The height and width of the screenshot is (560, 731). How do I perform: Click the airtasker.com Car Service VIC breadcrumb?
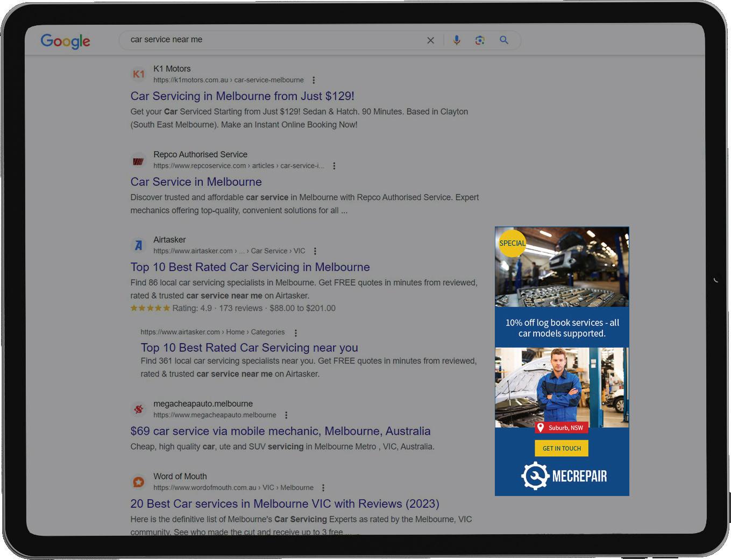[x=229, y=251]
